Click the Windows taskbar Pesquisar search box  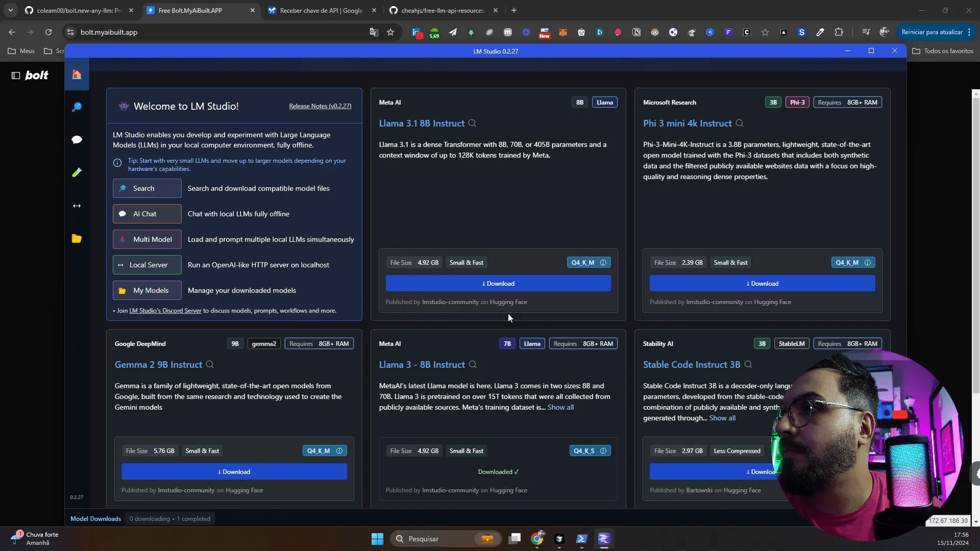pos(446,539)
